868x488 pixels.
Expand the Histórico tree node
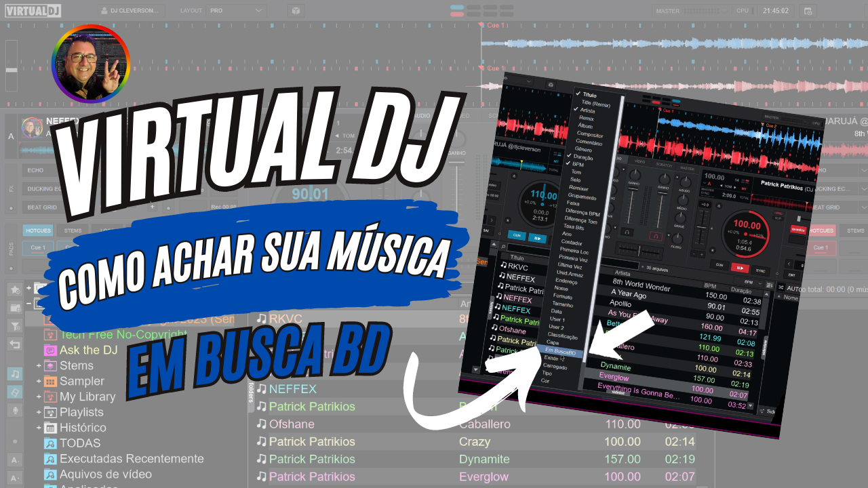(x=39, y=428)
